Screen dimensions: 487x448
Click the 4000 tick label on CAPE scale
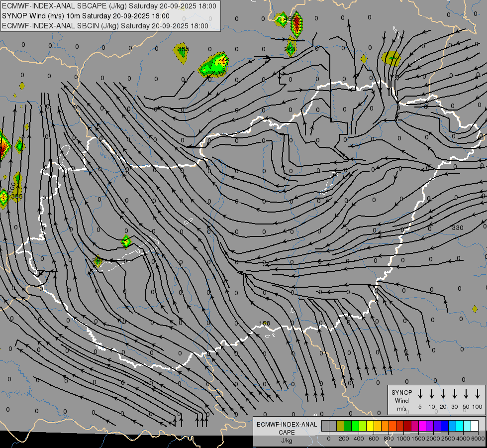coord(463,439)
